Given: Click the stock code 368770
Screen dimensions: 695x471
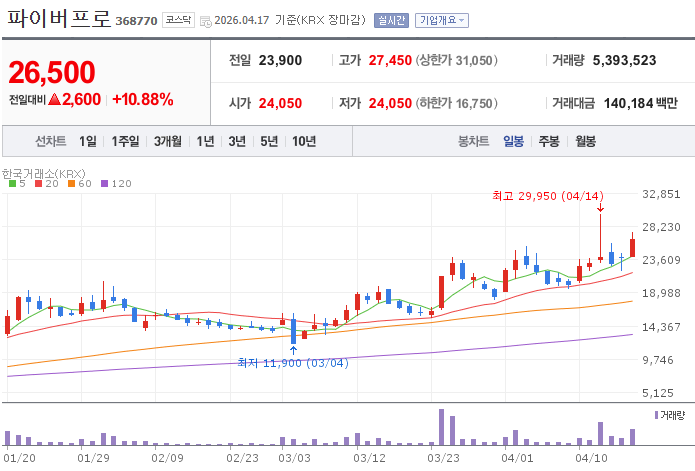Looking at the screenshot, I should tap(137, 21).
